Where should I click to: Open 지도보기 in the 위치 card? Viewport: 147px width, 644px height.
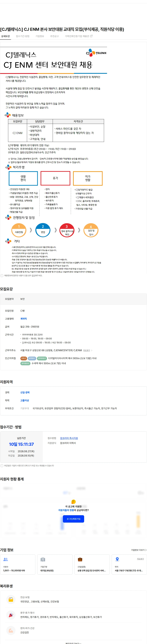(140, 558)
